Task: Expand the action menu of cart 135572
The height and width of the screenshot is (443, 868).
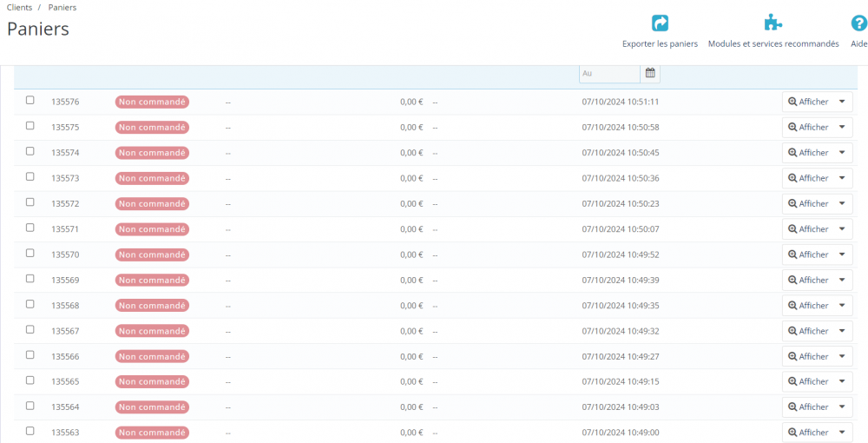Action: pyautogui.click(x=842, y=204)
